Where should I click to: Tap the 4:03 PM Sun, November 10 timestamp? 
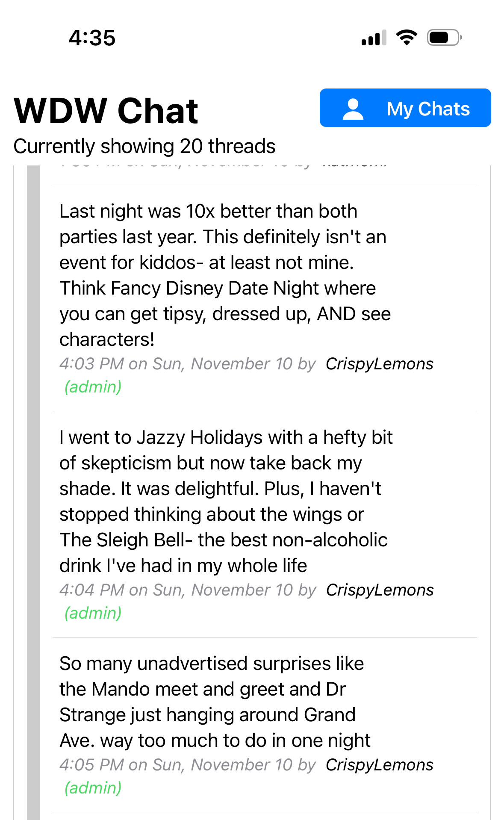pos(187,364)
